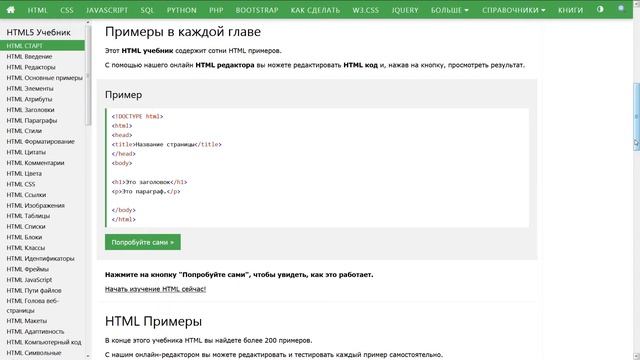Open HTML Изображения in the sidebar
Viewport: 640px width, 360px height.
coord(36,205)
